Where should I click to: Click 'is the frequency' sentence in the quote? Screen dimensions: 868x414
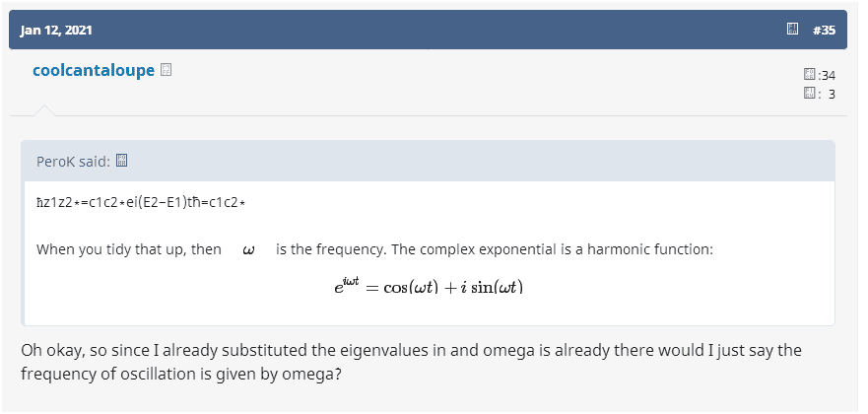pyautogui.click(x=493, y=249)
